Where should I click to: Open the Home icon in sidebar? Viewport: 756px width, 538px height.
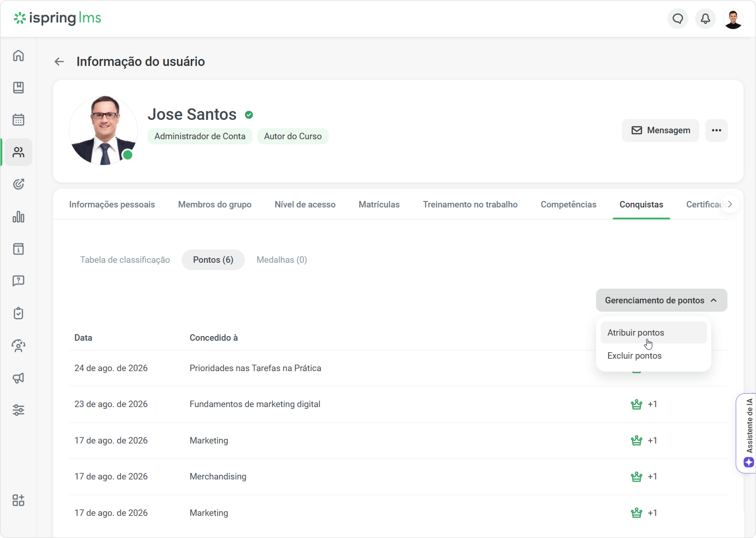pos(18,55)
